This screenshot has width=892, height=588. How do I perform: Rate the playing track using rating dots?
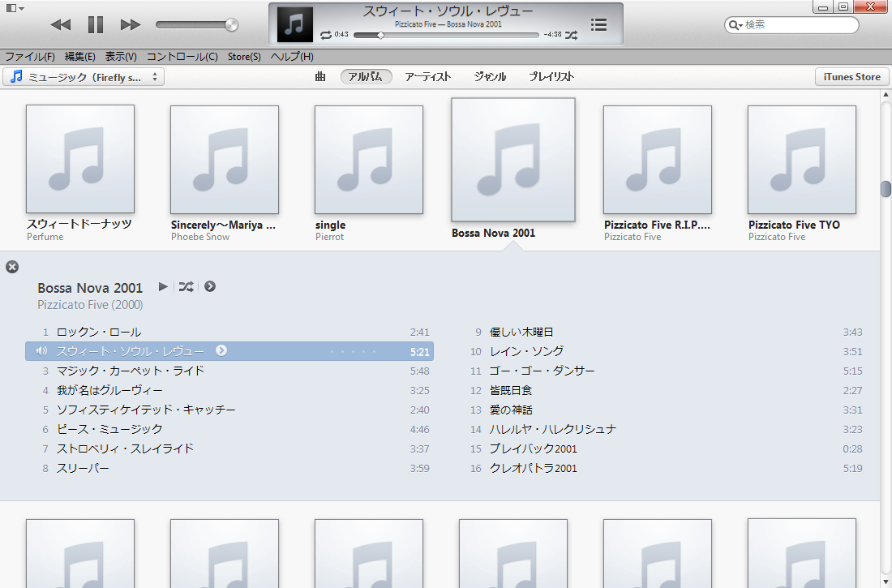coord(354,352)
